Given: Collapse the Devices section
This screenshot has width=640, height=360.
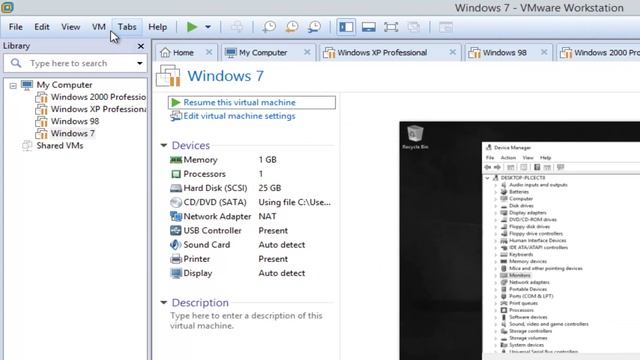Looking at the screenshot, I should [x=164, y=145].
